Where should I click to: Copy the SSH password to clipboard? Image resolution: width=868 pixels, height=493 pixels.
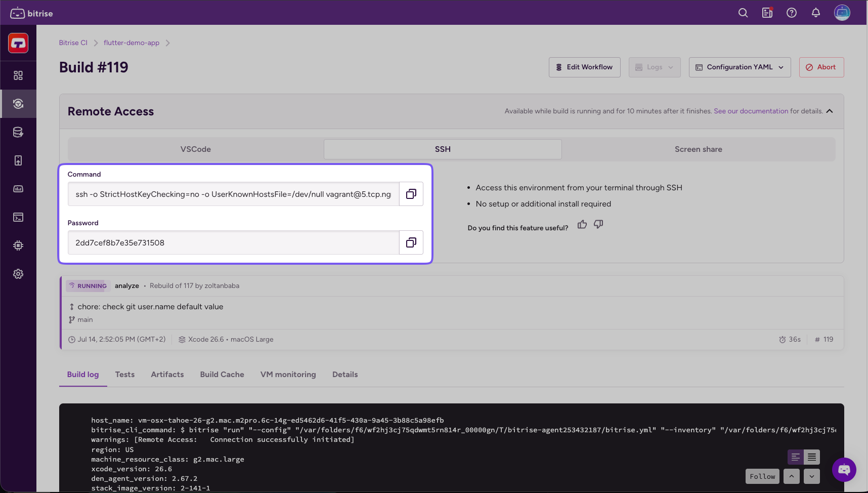point(411,242)
